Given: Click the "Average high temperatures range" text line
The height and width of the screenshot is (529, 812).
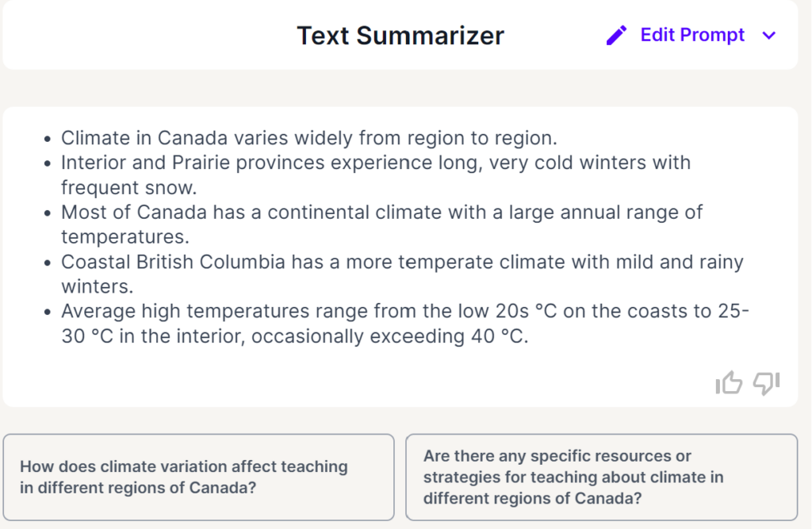Looking at the screenshot, I should [x=404, y=311].
